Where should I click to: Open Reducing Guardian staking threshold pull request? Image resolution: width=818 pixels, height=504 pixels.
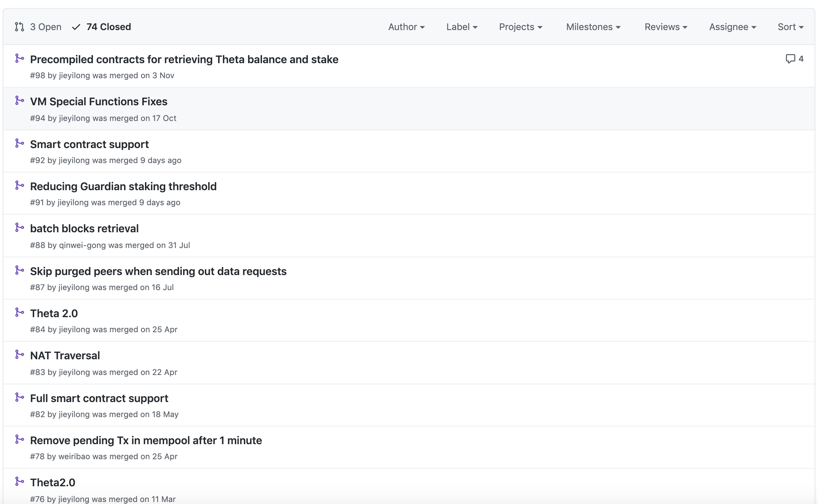[x=123, y=186]
